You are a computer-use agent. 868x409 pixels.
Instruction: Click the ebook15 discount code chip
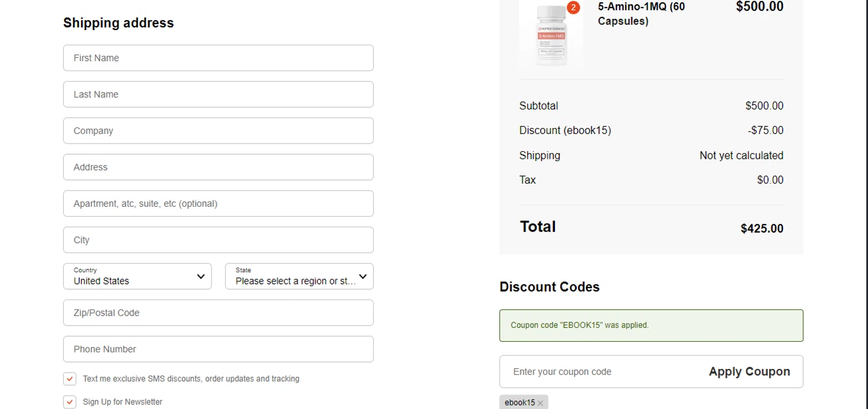(519, 403)
